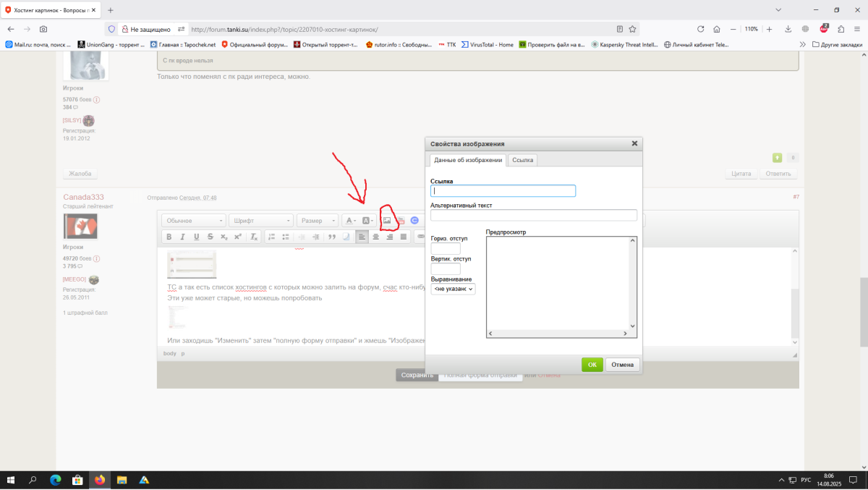Toggle right text alignment

[x=390, y=237]
